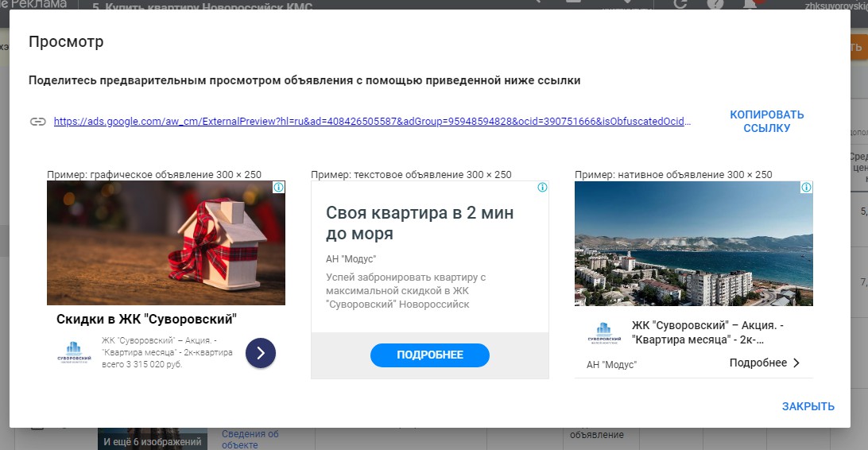Viewport: 868px width, 450px height.
Task: Click description text Успей забронировать квартиру
Action: [x=405, y=290]
